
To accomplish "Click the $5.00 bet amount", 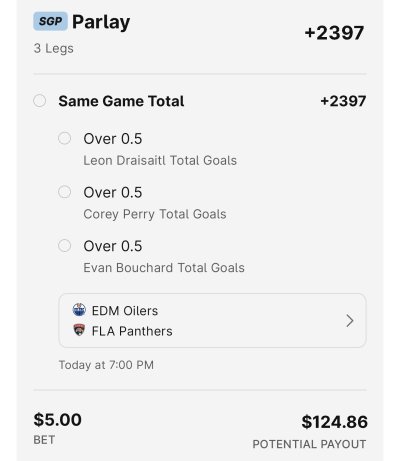I will (57, 419).
